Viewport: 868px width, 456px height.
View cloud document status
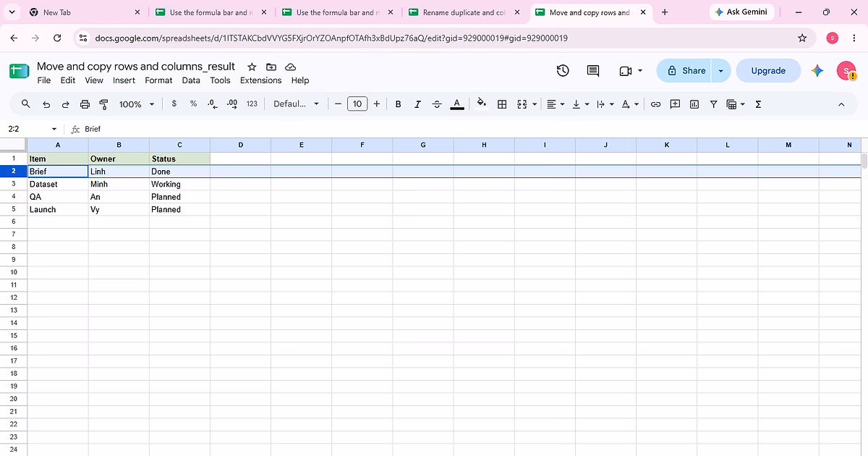290,66
